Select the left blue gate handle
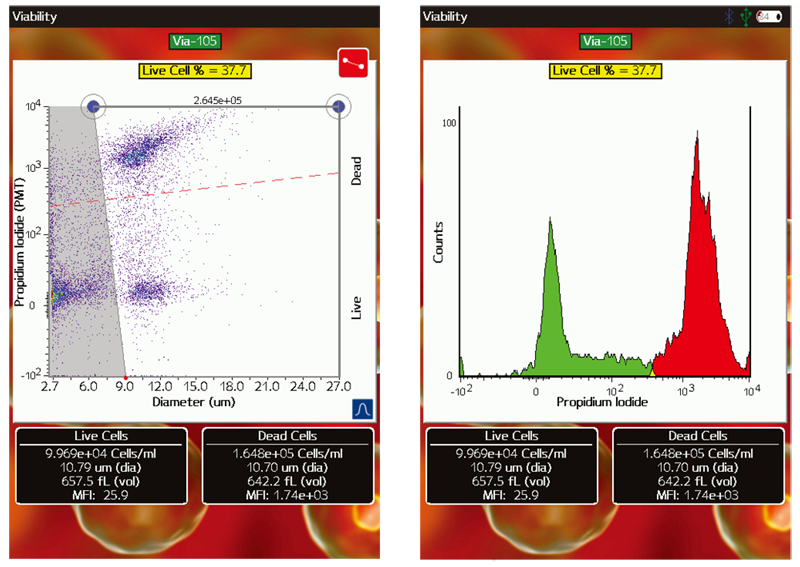Image resolution: width=800 pixels, height=567 pixels. (x=93, y=106)
